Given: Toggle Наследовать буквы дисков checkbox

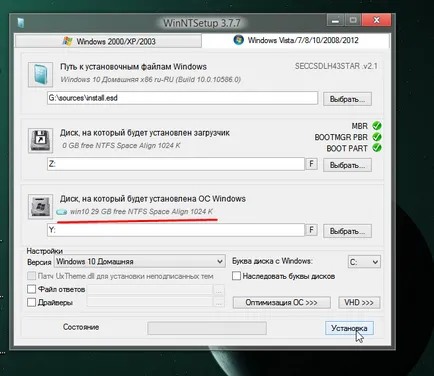Looking at the screenshot, I should 236,276.
